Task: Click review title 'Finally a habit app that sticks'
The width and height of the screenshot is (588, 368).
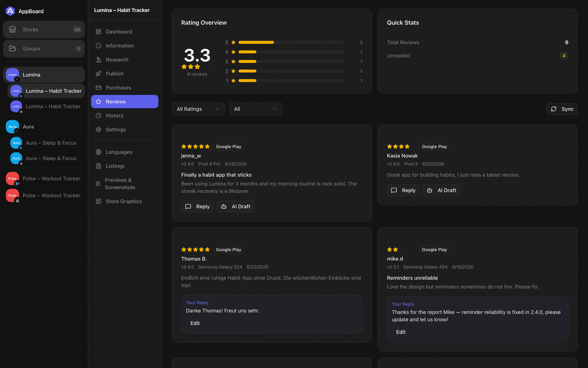Action: tap(216, 175)
